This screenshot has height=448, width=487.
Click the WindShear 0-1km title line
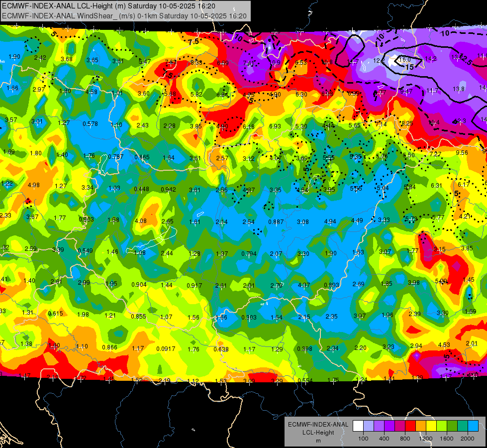pos(124,16)
